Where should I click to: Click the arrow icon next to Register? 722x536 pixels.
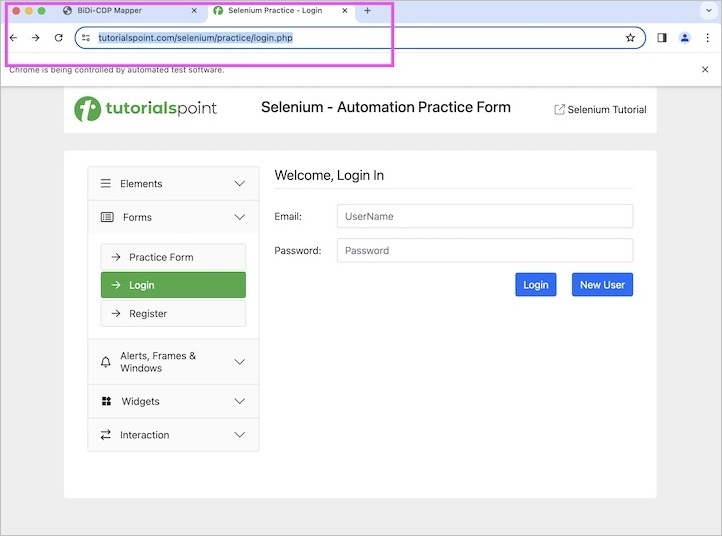[116, 314]
